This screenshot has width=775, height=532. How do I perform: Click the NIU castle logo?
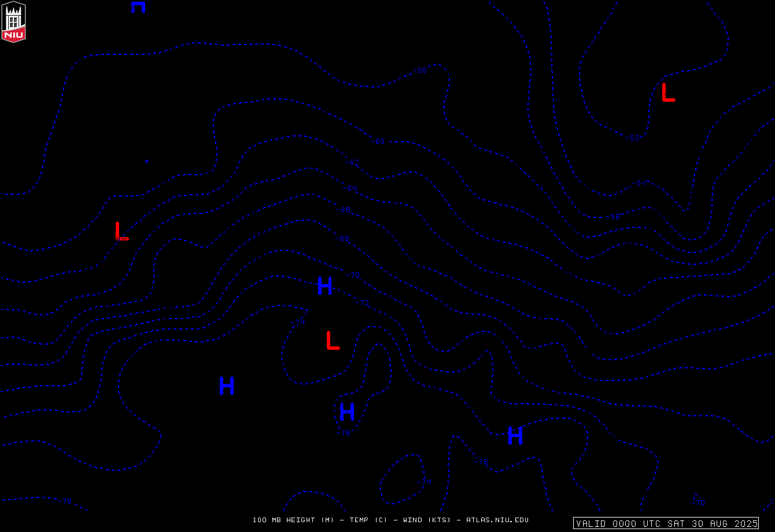[x=14, y=22]
